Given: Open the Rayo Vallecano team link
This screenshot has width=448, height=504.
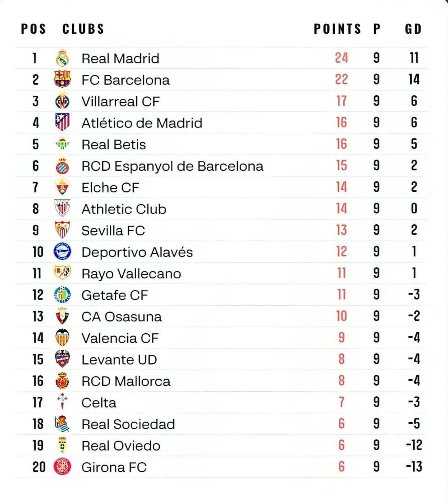Looking at the screenshot, I should tap(131, 273).
